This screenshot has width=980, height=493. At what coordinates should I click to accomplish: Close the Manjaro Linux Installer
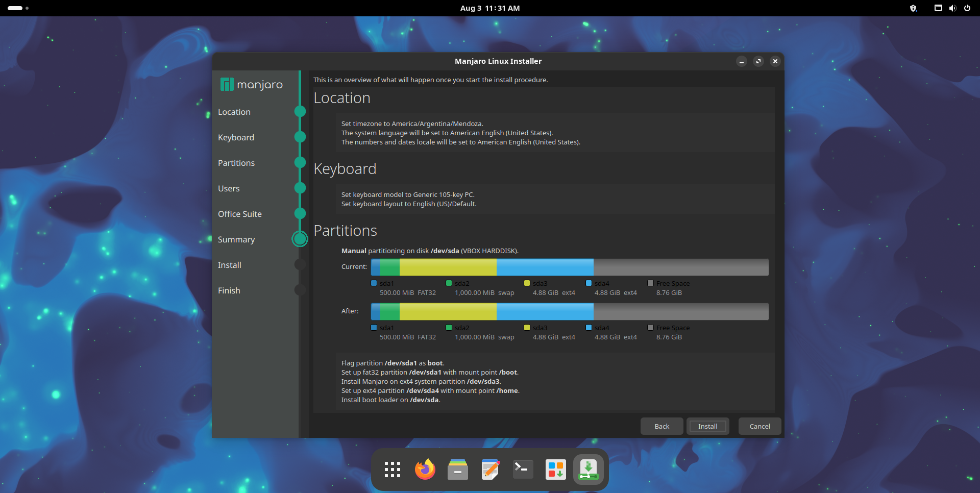(775, 61)
